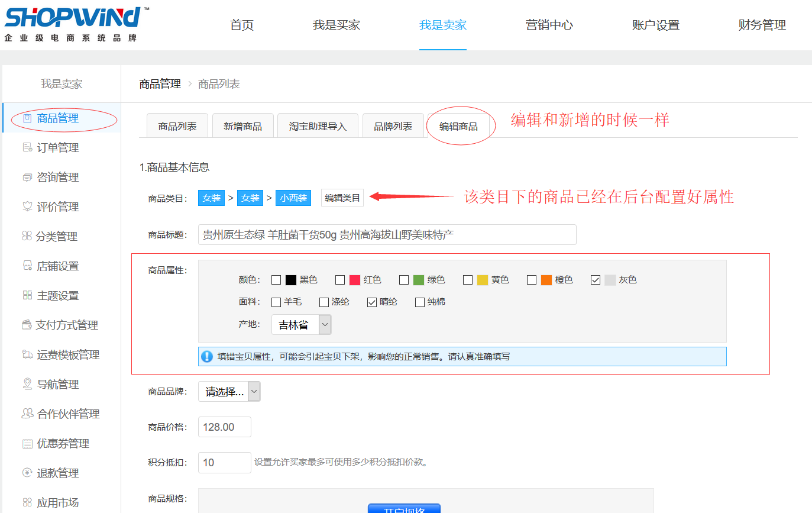Viewport: 812px width, 513px height.
Task: Click the red color swatch
Action: [x=355, y=280]
